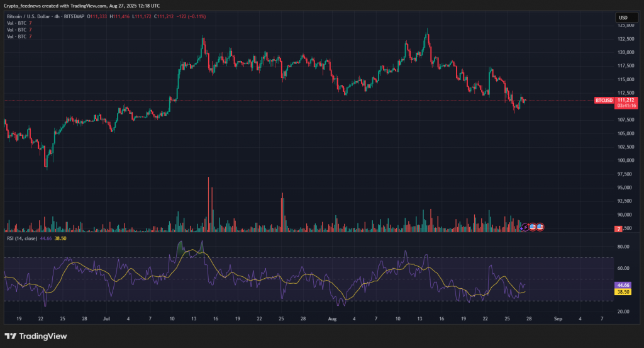Click the Sep label on time axis

[x=557, y=320]
